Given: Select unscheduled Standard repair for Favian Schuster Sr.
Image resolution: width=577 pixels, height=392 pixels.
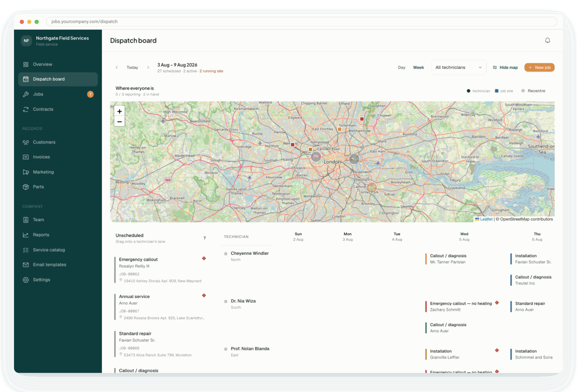Looking at the screenshot, I should point(161,344).
